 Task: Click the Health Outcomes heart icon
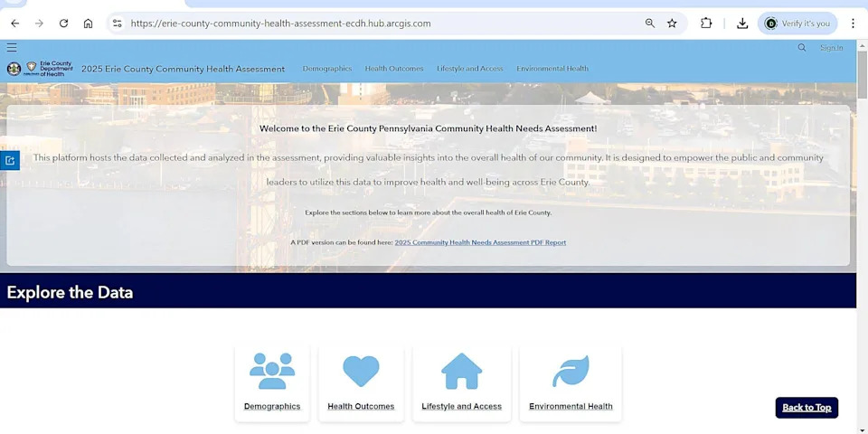point(361,371)
